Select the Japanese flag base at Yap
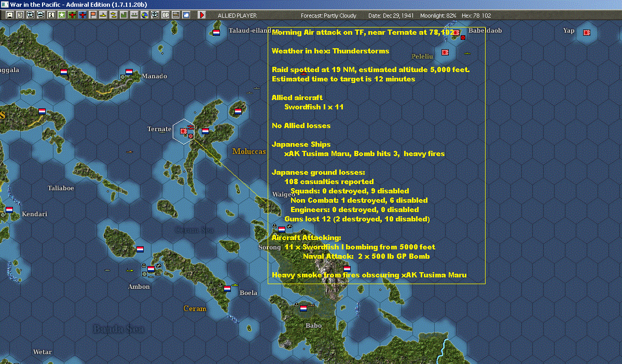The width and height of the screenshot is (622, 364). click(x=587, y=33)
